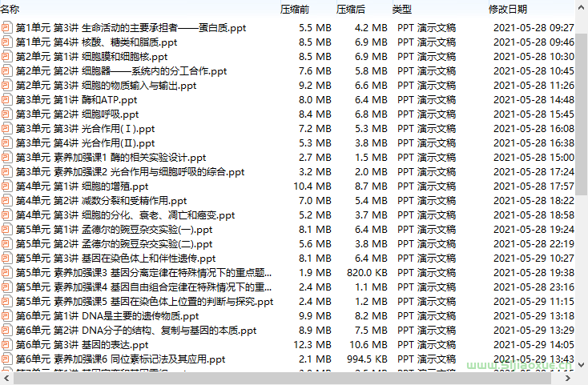Click icon of 素养加强课2 光合作用与细胞呼吸的综合.ppt
588x385 pixels.
(x=6, y=172)
